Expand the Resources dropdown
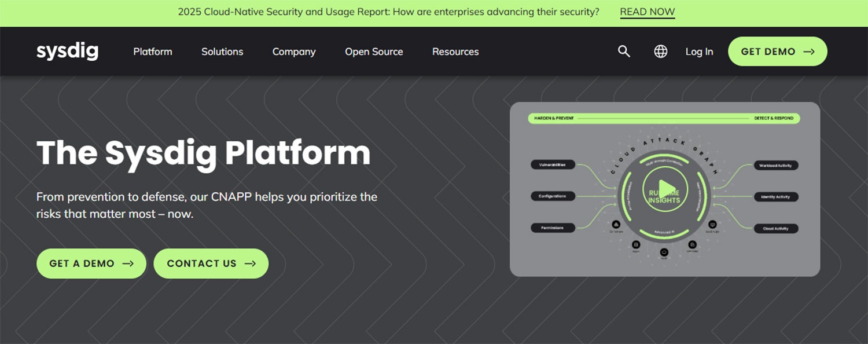The image size is (868, 344). tap(455, 51)
